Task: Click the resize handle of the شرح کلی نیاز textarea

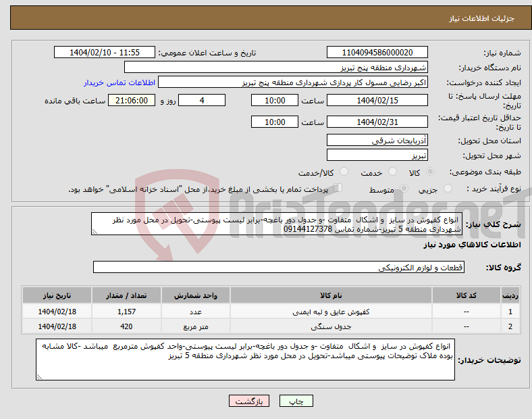Action: pos(95,231)
